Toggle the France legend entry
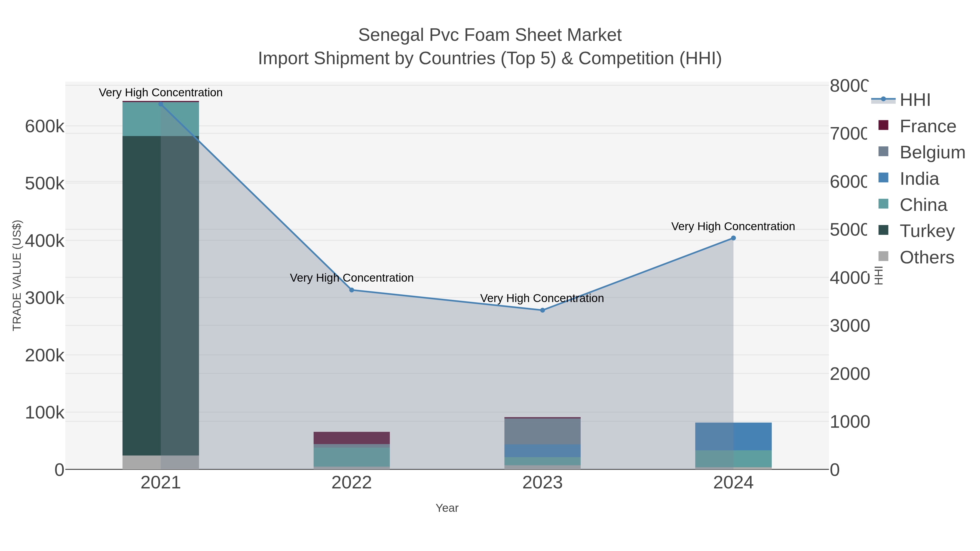 (x=917, y=126)
